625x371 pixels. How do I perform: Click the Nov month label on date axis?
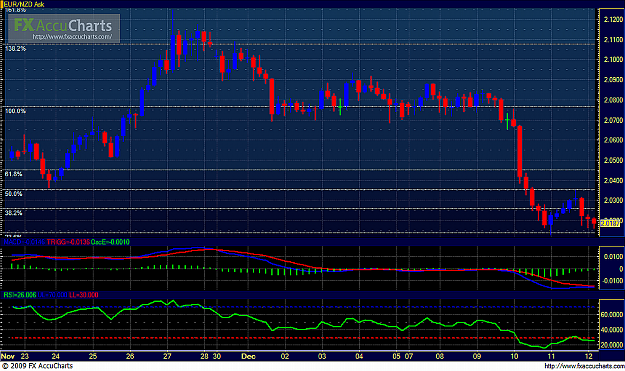coord(8,356)
